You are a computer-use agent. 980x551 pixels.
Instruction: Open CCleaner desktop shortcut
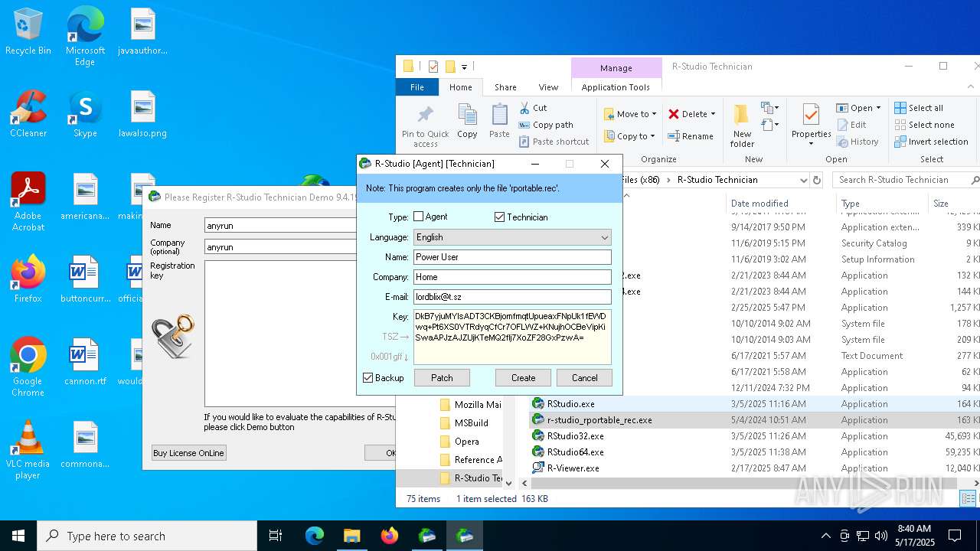tap(28, 115)
